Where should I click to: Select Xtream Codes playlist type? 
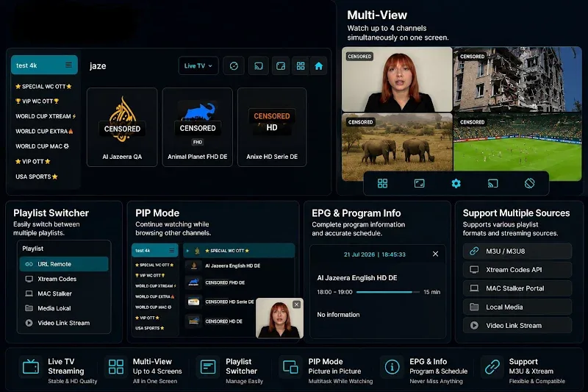pos(64,279)
